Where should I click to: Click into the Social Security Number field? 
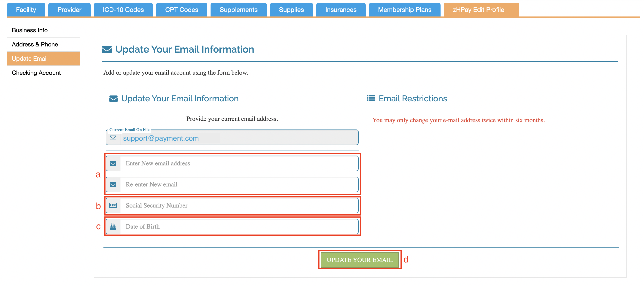239,205
